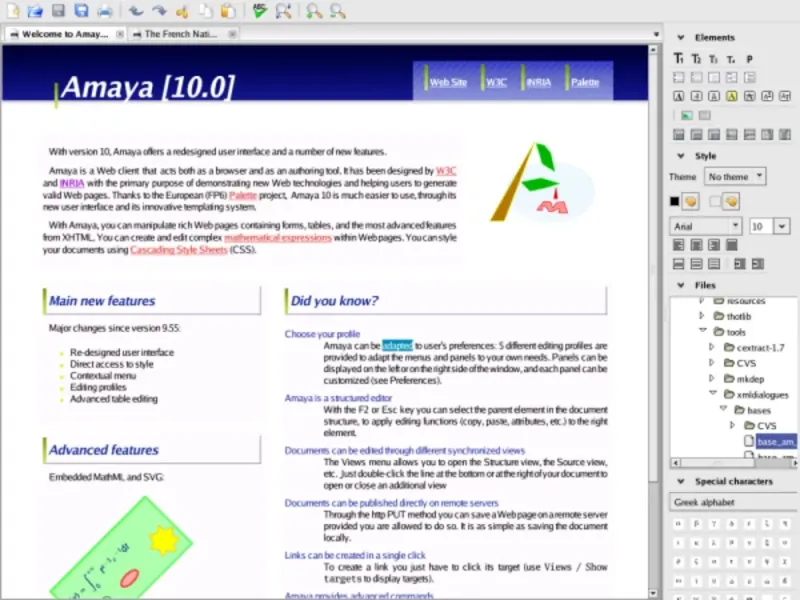Open the document tab list arrow
Screen dimensions: 800x600
tap(656, 34)
